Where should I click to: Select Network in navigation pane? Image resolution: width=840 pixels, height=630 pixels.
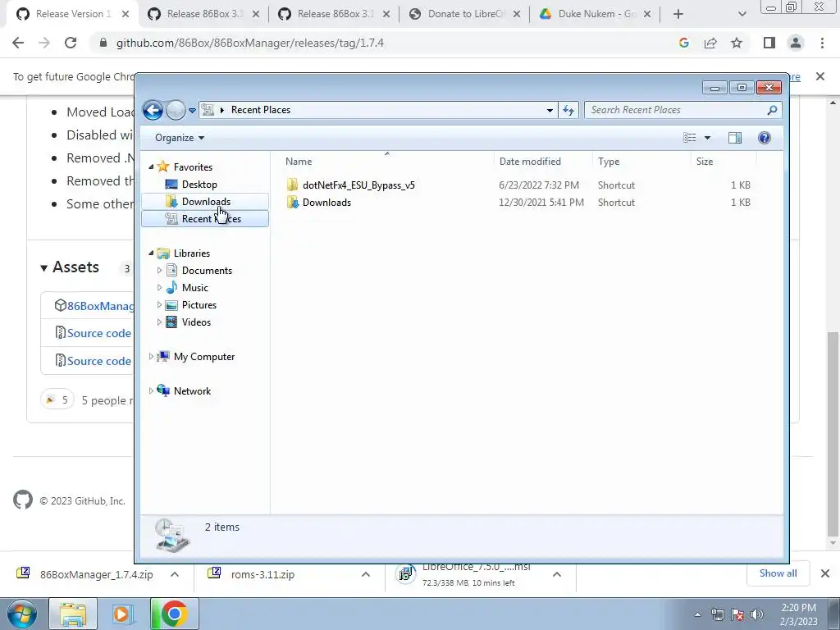coord(192,391)
